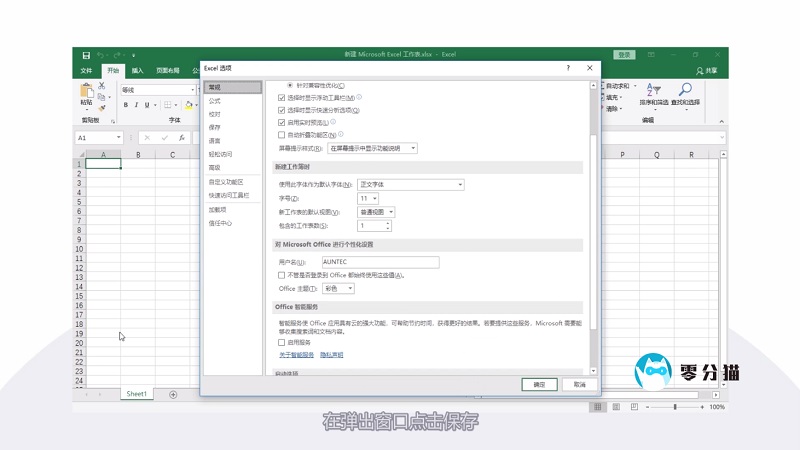This screenshot has width=800, height=450.
Task: Open Sort and Filter tool
Action: coord(653,93)
